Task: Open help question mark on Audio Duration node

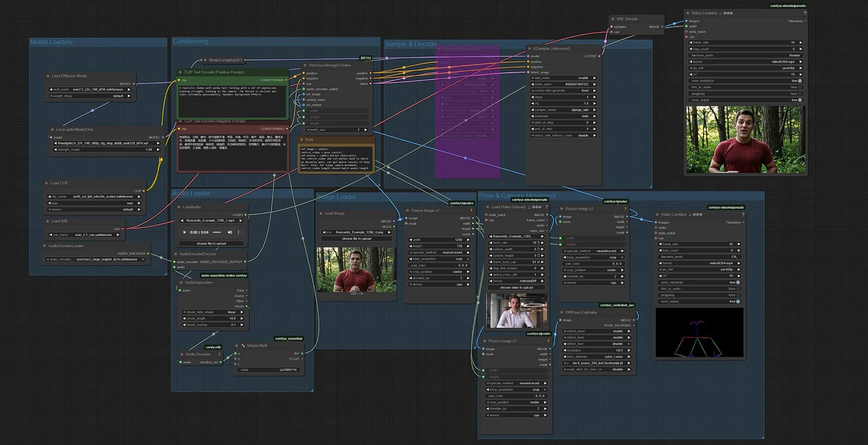Action: click(x=219, y=354)
